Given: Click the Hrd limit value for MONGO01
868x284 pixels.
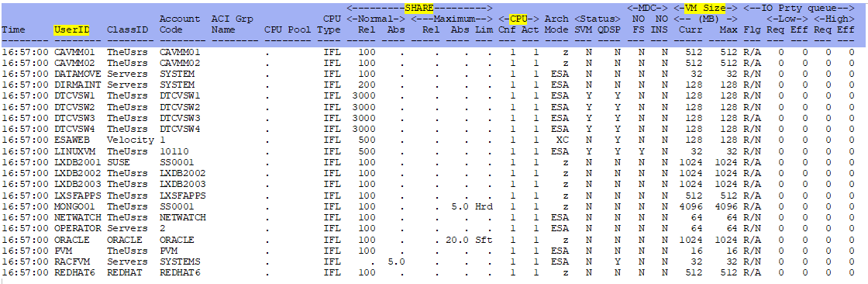Looking at the screenshot, I should pos(484,206).
